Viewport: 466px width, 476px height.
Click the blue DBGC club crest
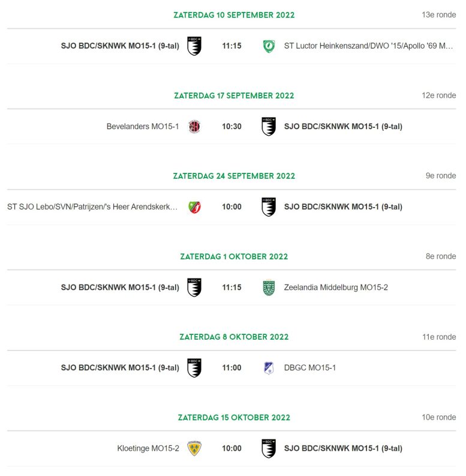[269, 368]
